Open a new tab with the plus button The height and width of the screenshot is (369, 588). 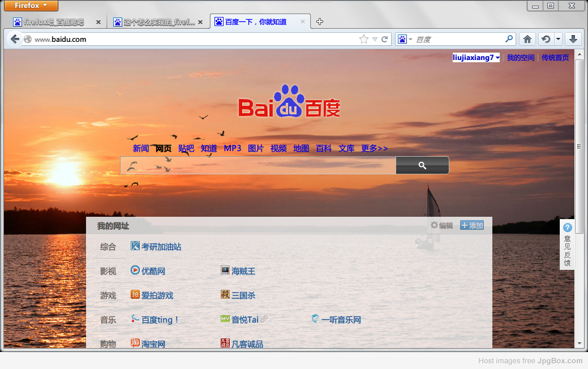click(x=320, y=22)
